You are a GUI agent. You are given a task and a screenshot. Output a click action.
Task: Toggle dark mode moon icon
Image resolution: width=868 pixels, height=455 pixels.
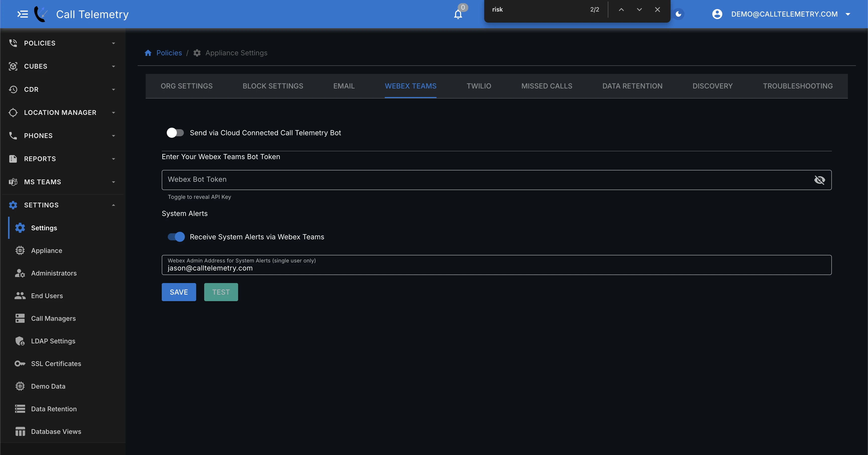point(679,14)
